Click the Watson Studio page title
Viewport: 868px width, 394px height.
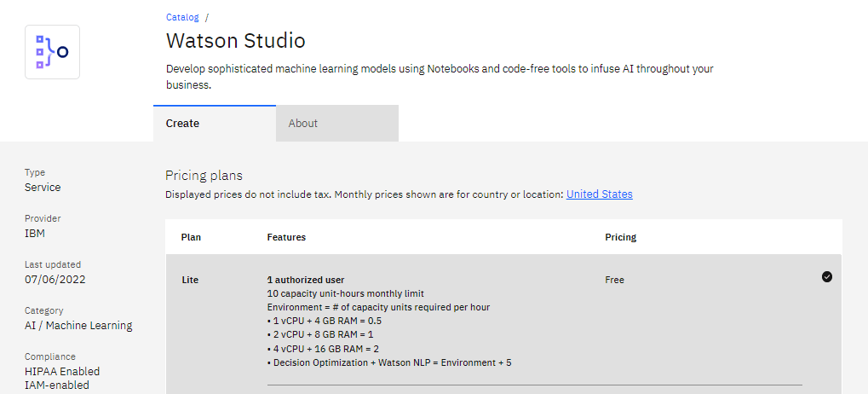tap(235, 41)
